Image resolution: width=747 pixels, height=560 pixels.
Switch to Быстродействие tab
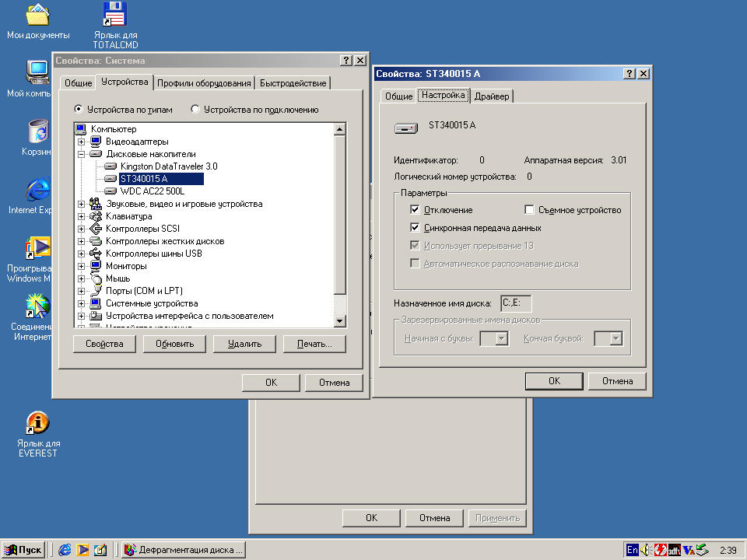pyautogui.click(x=293, y=83)
